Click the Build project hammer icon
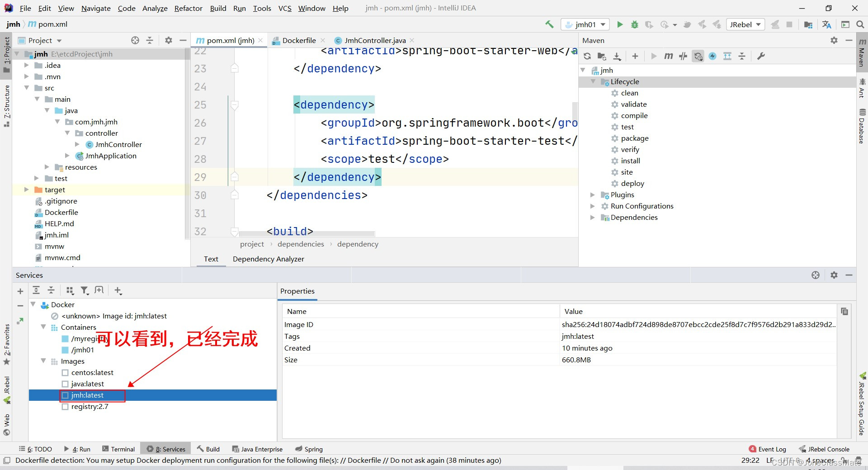 pos(549,24)
